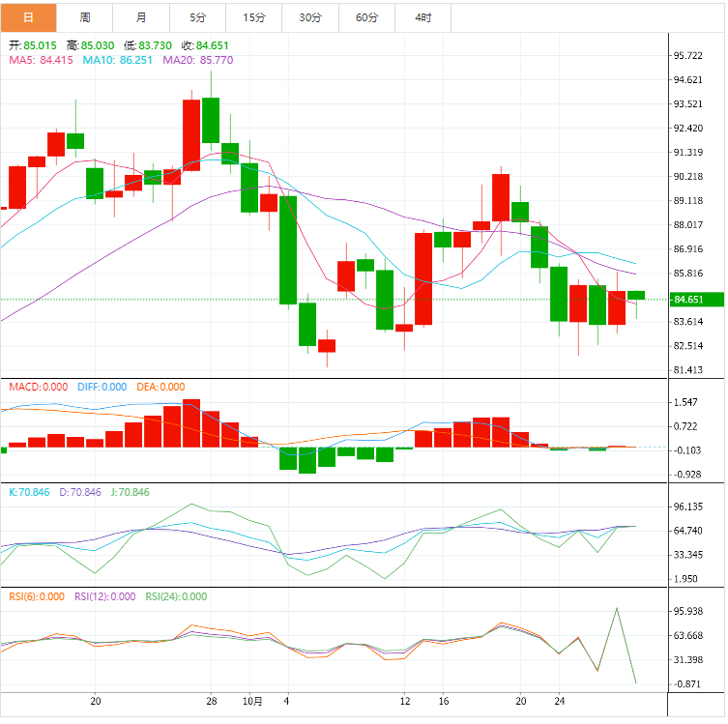Click the MACD indicator label
The height and width of the screenshot is (724, 728).
pos(37,387)
